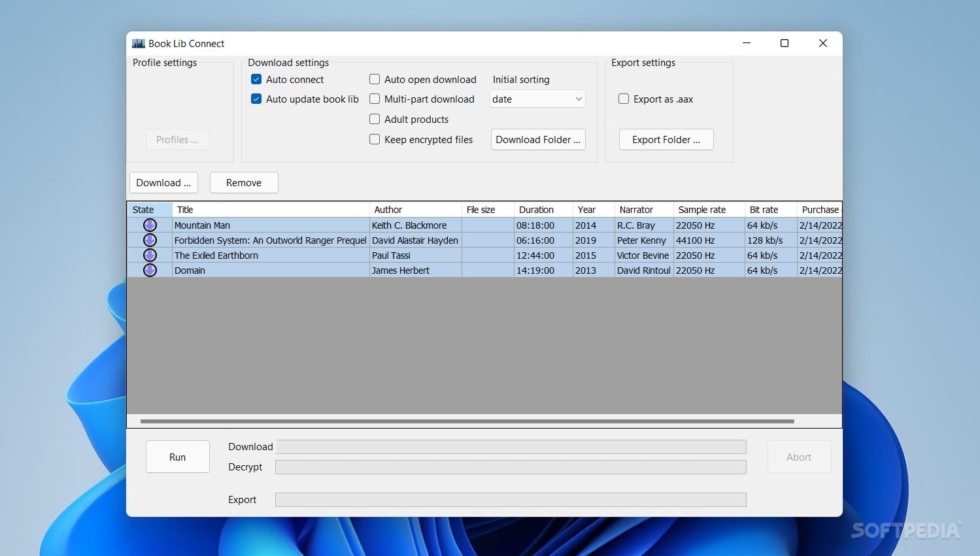This screenshot has width=980, height=556.
Task: Sort by the State column header
Action: click(150, 210)
